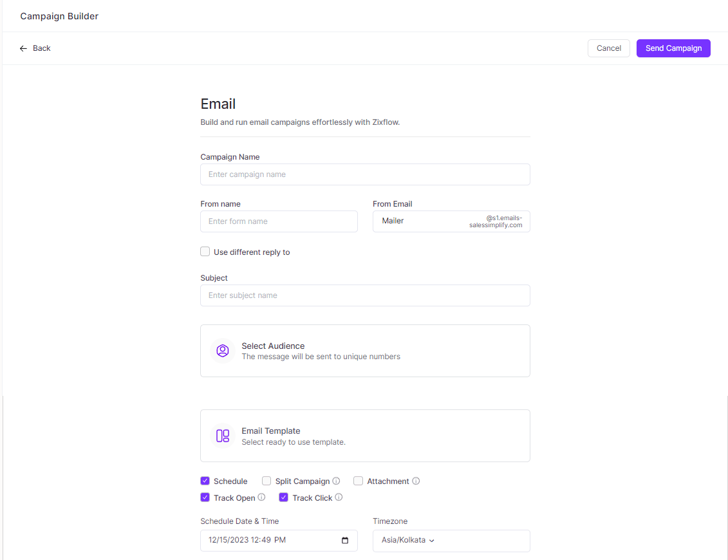Click the info icon beside Track Click
728x560 pixels.
tap(339, 497)
